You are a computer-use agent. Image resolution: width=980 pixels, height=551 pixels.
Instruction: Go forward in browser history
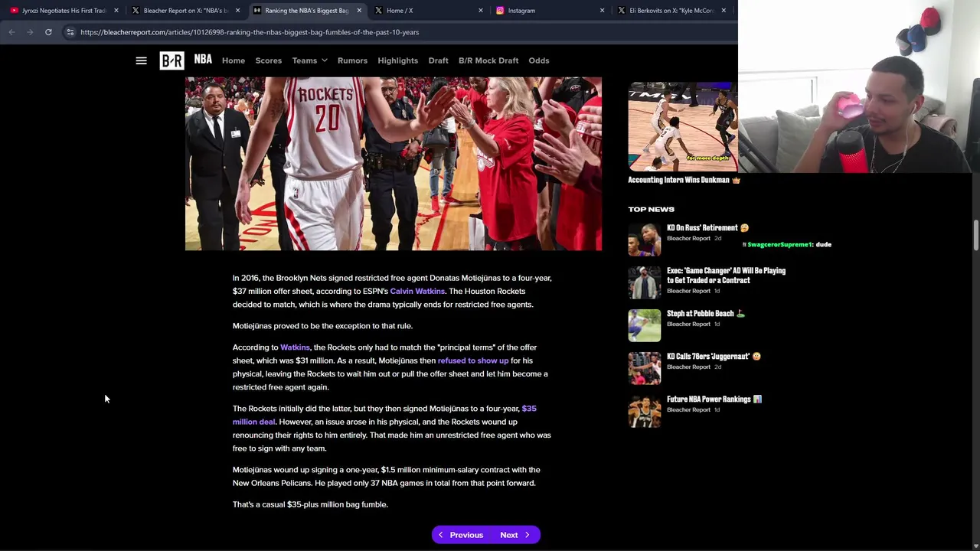30,32
